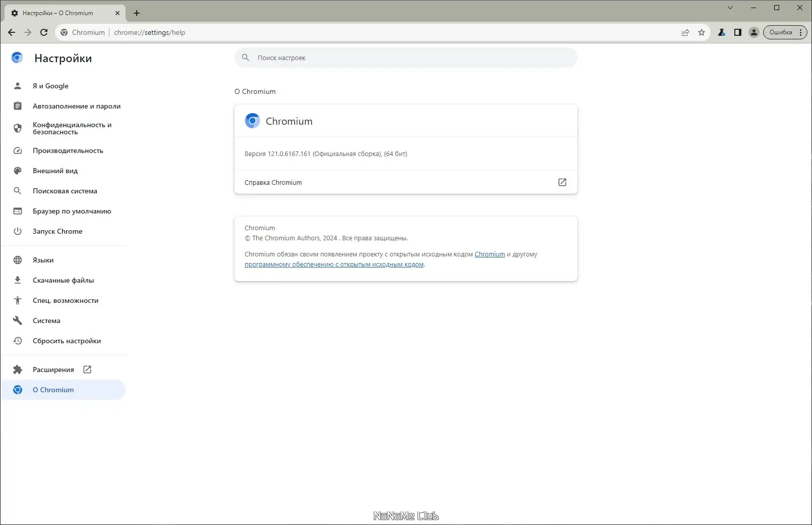Image resolution: width=812 pixels, height=525 pixels.
Task: Open Скачанные файлы via download icon
Action: pyautogui.click(x=18, y=280)
